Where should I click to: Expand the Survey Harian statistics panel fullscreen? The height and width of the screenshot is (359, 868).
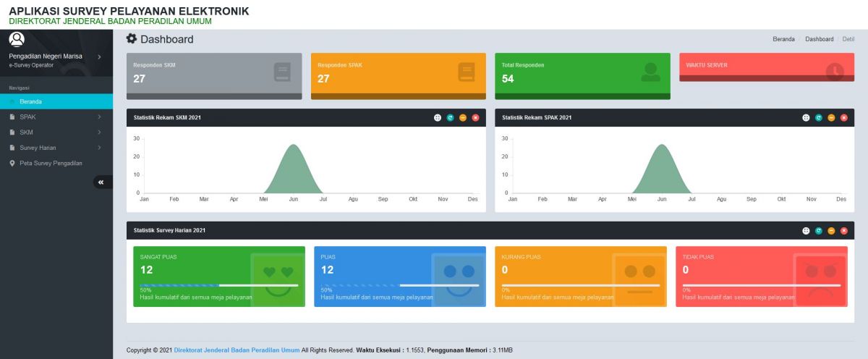click(806, 231)
